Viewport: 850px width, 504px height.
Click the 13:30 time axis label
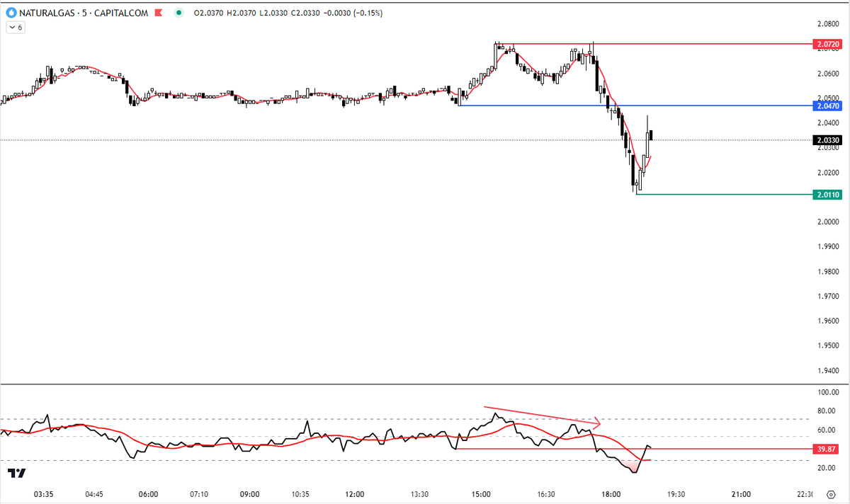(x=420, y=495)
